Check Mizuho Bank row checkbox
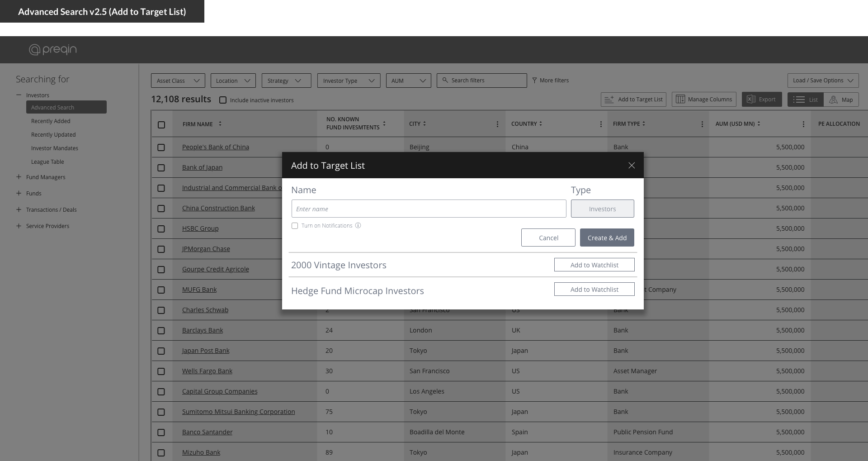The image size is (868, 461). click(161, 452)
